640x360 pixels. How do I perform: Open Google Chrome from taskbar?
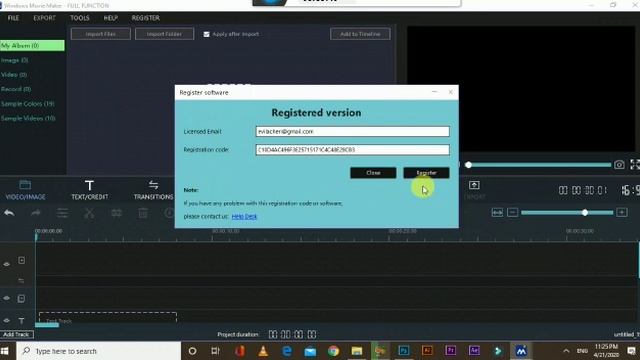click(333, 351)
